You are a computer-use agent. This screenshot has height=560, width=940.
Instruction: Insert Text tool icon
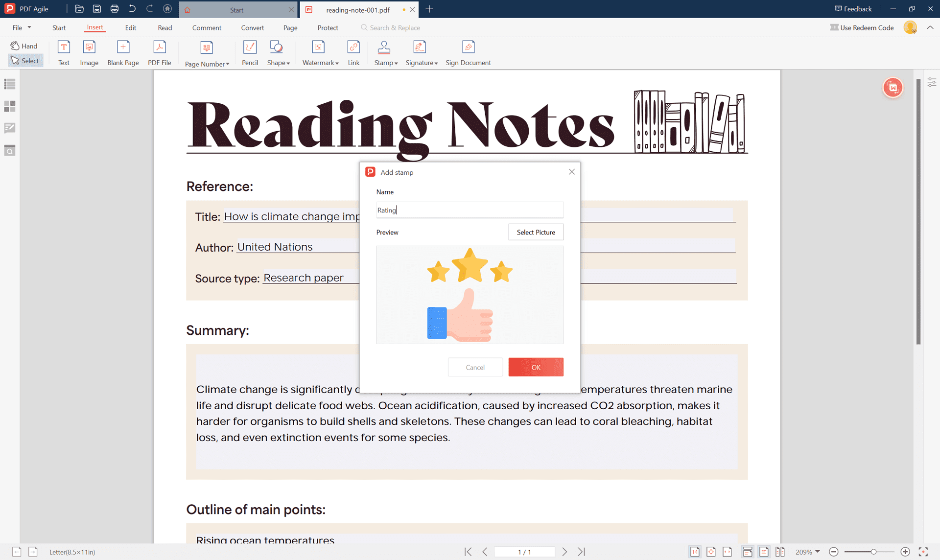click(64, 53)
